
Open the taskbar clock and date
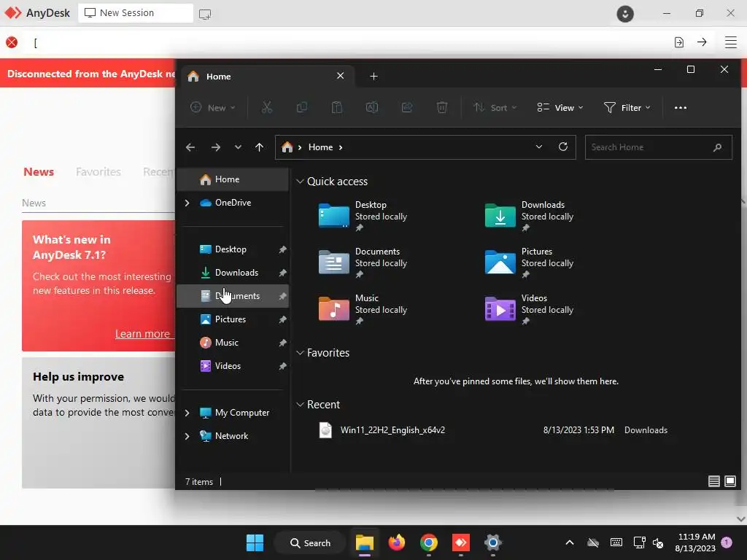pyautogui.click(x=695, y=542)
